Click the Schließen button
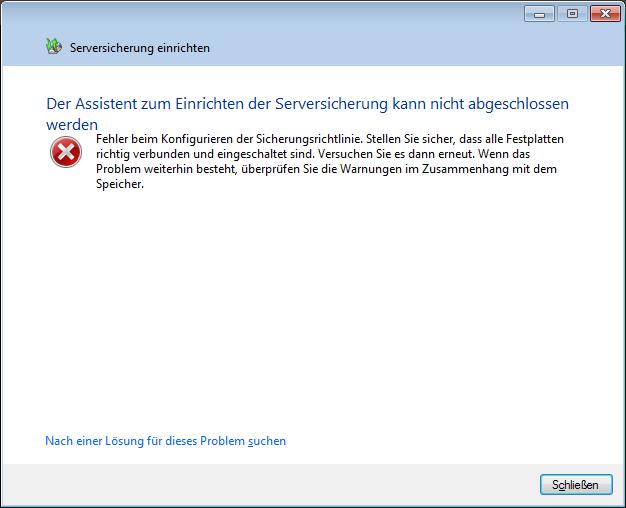The width and height of the screenshot is (626, 508). click(x=576, y=484)
